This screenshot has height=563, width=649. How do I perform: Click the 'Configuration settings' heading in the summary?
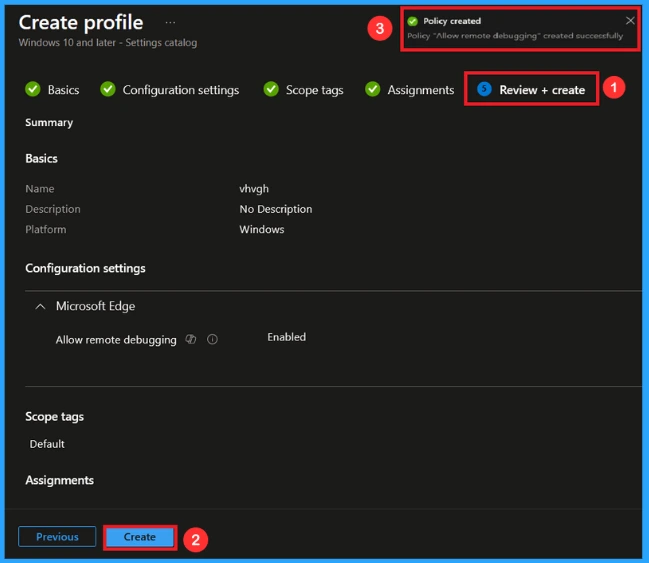(85, 268)
